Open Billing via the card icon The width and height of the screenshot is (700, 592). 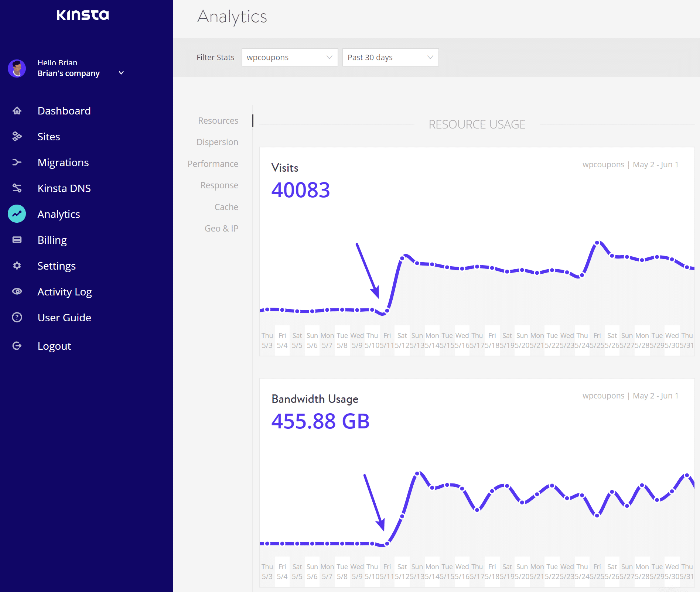pos(17,240)
